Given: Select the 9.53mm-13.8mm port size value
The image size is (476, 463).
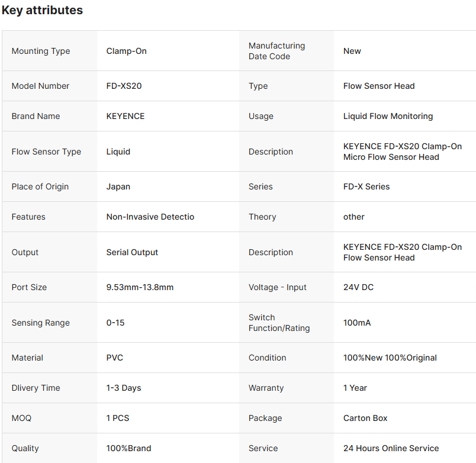Looking at the screenshot, I should [x=140, y=287].
